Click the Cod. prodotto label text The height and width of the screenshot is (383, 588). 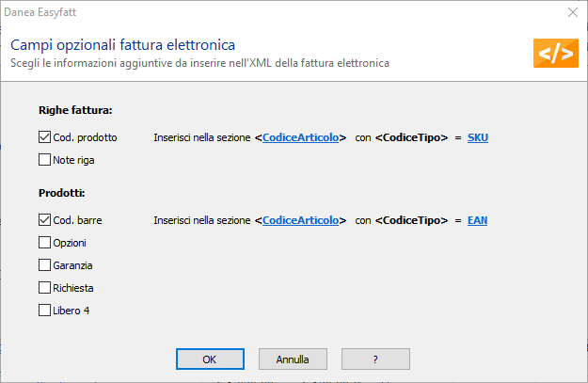click(85, 137)
